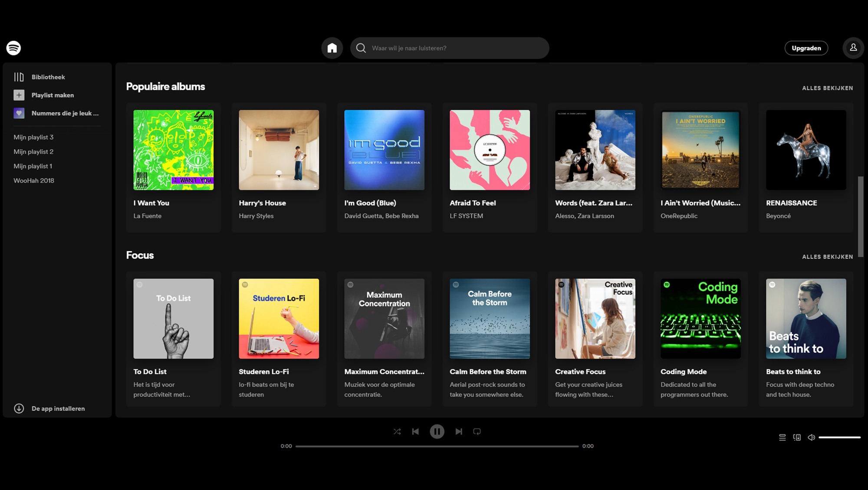This screenshot has width=868, height=490.
Task: Click the plus icon for Playlist maken
Action: pos(19,95)
